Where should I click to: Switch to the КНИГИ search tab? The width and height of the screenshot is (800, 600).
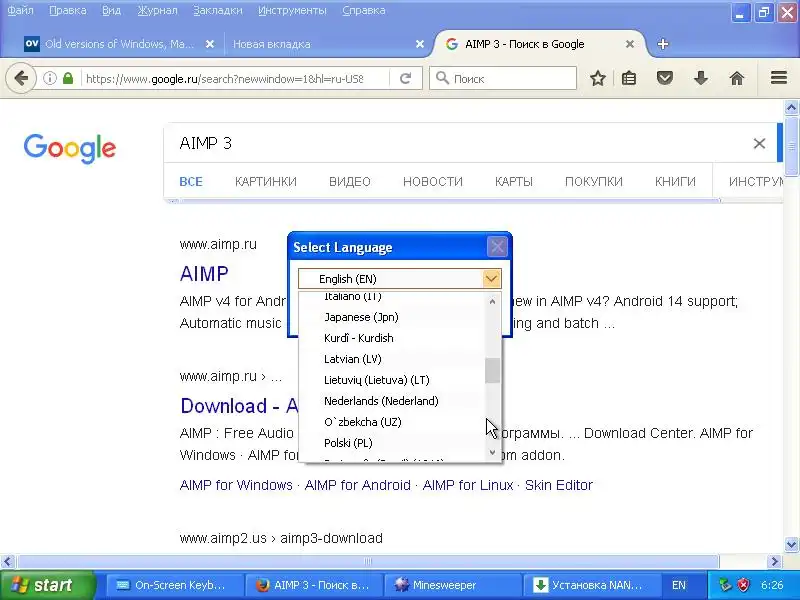[675, 182]
